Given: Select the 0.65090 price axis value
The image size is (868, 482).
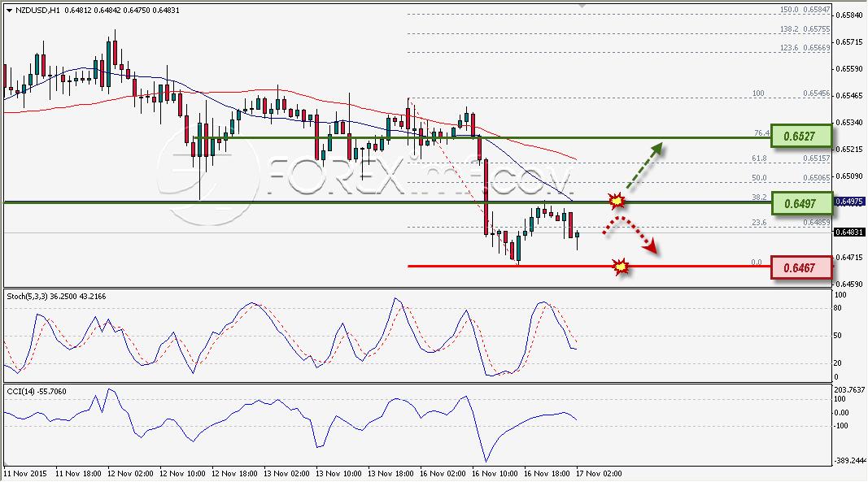Looking at the screenshot, I should 849,176.
